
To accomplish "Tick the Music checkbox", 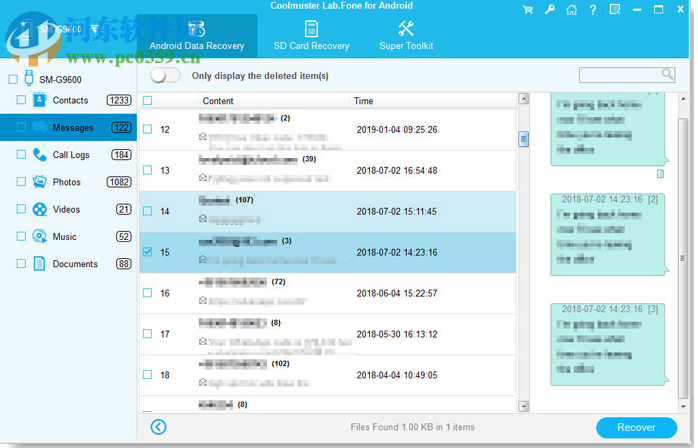I will [x=21, y=236].
